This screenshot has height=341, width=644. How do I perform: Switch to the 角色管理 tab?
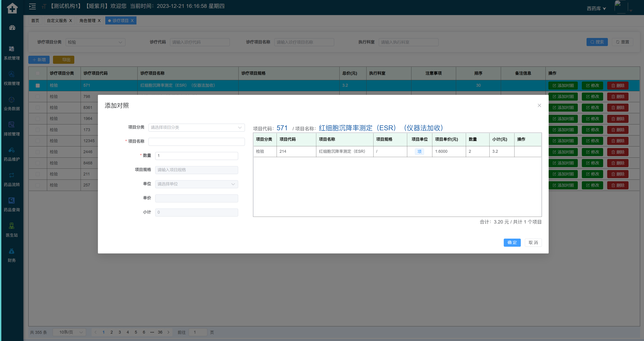coord(88,20)
